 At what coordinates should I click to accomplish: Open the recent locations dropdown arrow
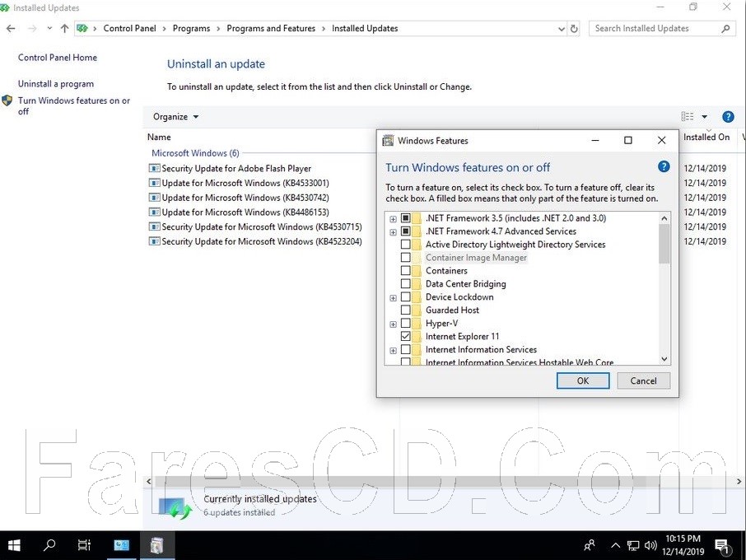coord(49,29)
